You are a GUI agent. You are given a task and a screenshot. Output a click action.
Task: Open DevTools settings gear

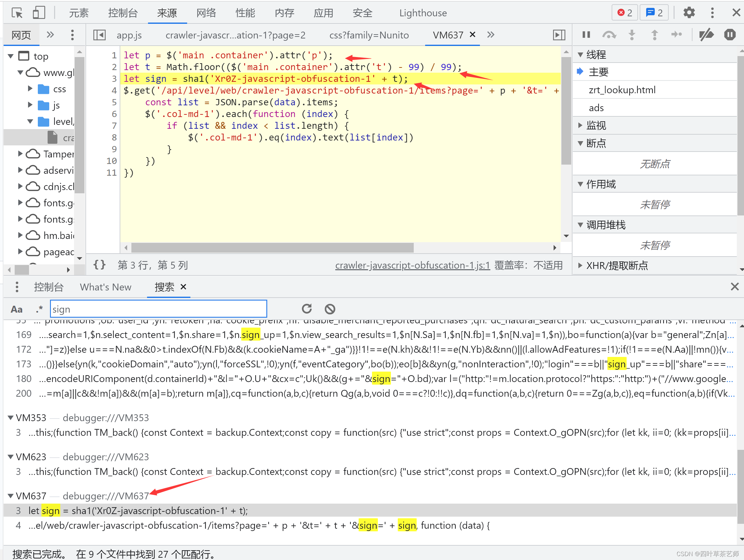[689, 13]
